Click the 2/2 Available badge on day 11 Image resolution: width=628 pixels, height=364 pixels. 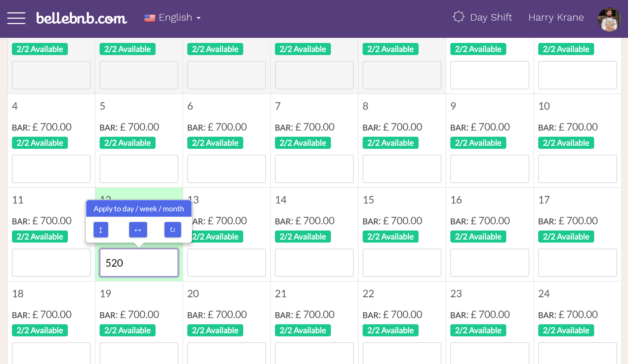pyautogui.click(x=40, y=236)
